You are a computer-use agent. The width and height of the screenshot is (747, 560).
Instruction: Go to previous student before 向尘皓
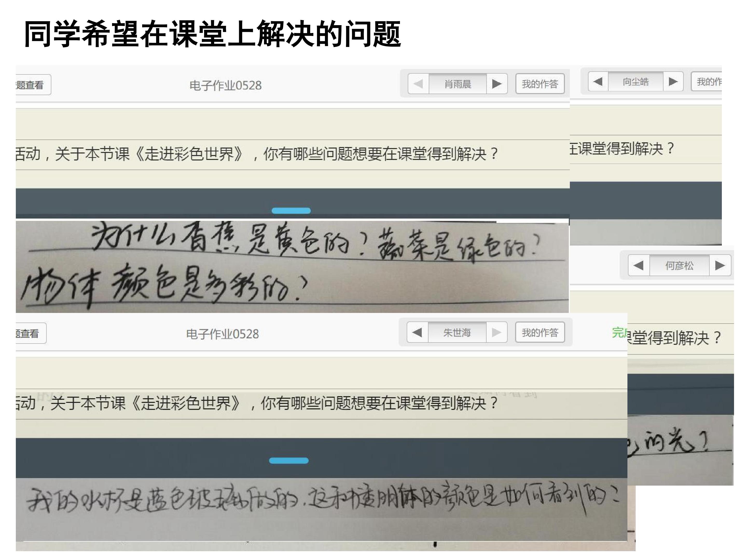pos(598,81)
